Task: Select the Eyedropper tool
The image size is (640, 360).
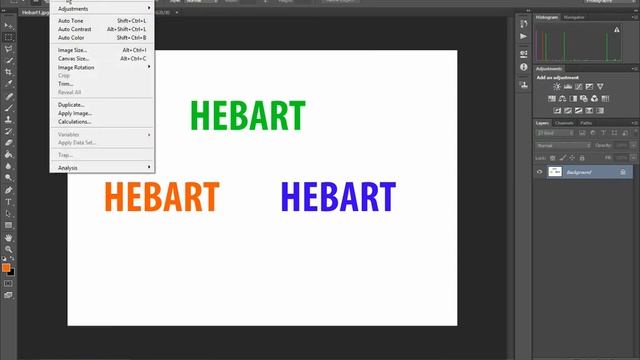Action: click(x=8, y=84)
